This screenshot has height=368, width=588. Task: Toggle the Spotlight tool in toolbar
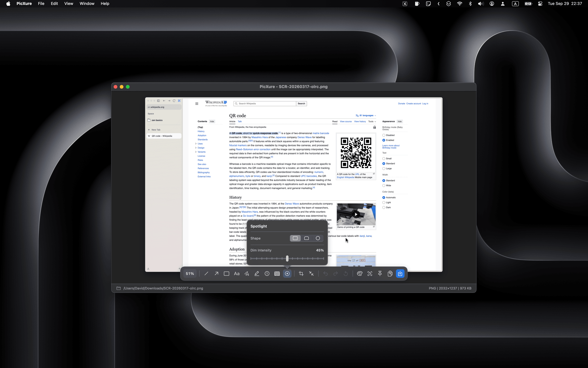tap(287, 273)
